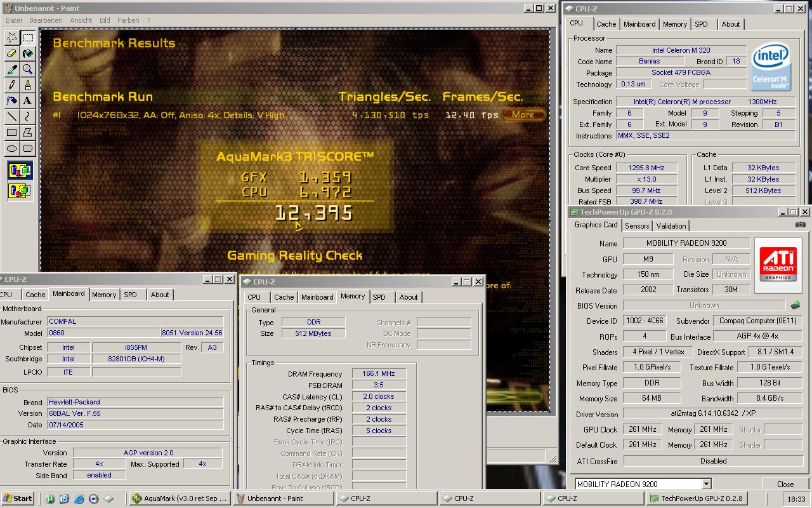The height and width of the screenshot is (508, 812).
Task: Open Mainboard tab in top-right CPU-Z
Action: tap(639, 24)
